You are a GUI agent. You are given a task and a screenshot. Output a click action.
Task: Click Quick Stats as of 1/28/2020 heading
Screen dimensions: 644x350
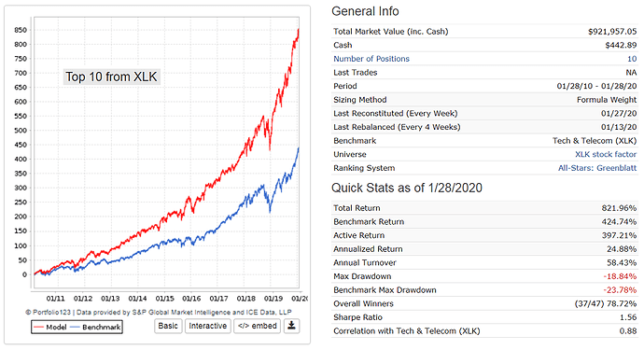click(x=407, y=188)
